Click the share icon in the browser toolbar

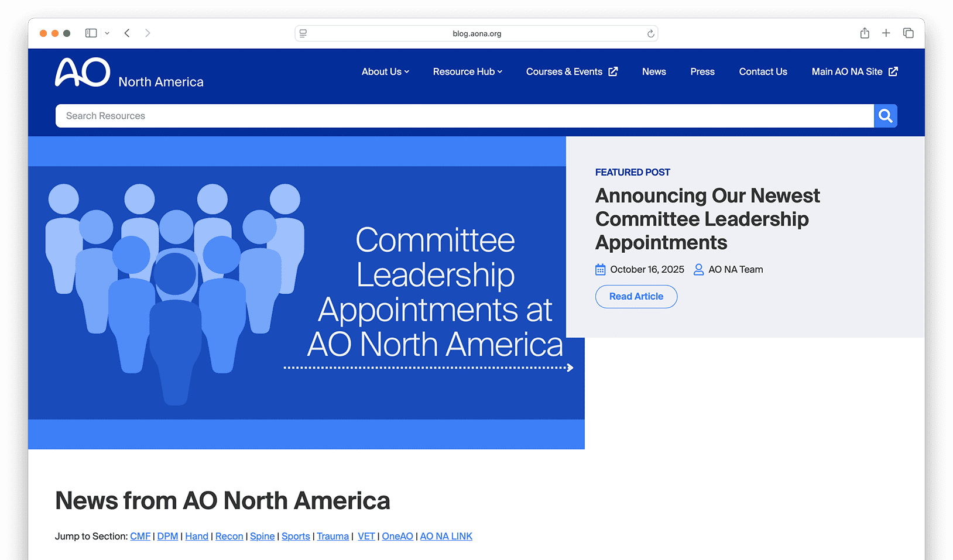[x=864, y=33]
